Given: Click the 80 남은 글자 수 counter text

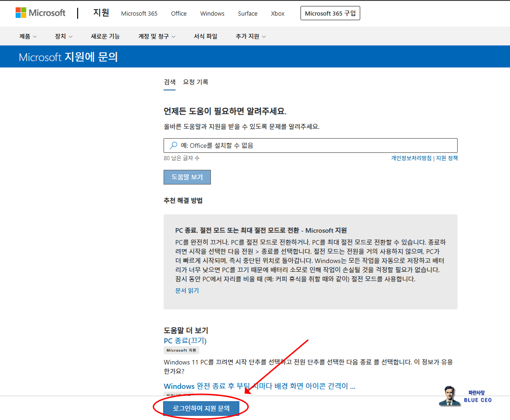Looking at the screenshot, I should (181, 158).
